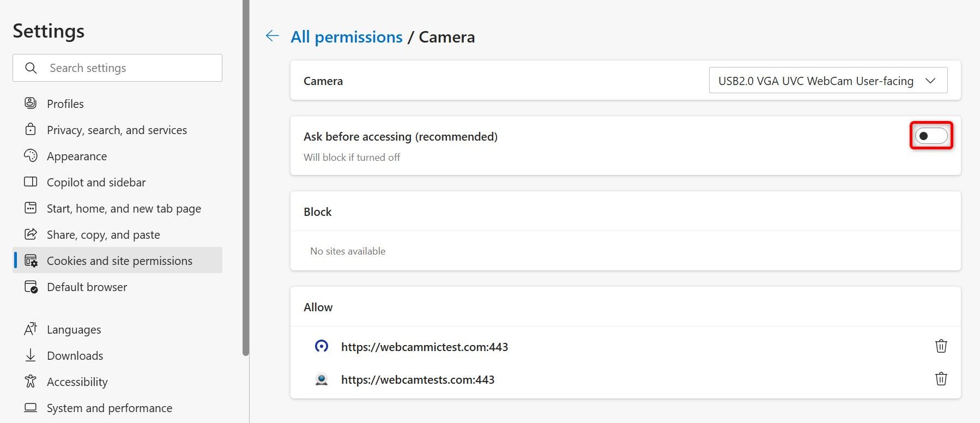The image size is (980, 423).
Task: Open the camera device dropdown
Action: [x=827, y=81]
